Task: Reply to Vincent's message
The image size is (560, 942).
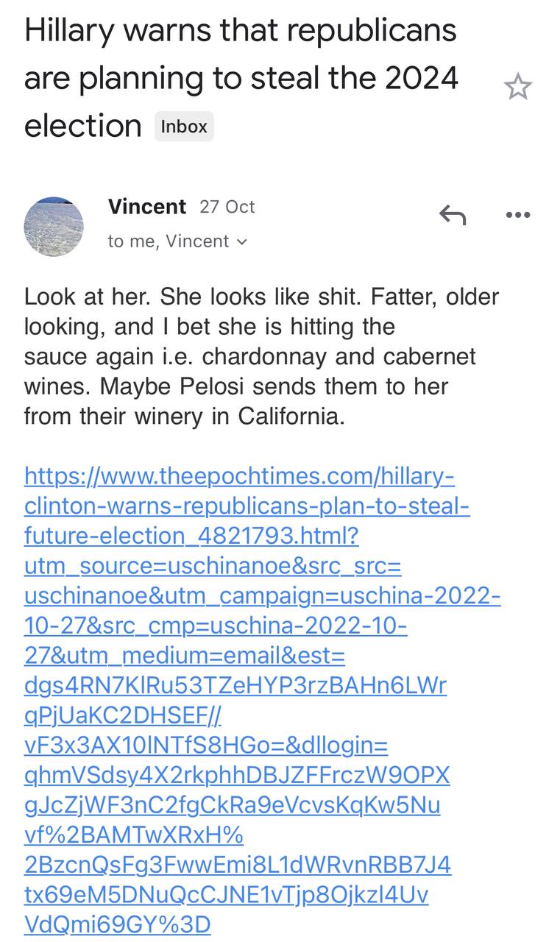Action: coord(453,215)
